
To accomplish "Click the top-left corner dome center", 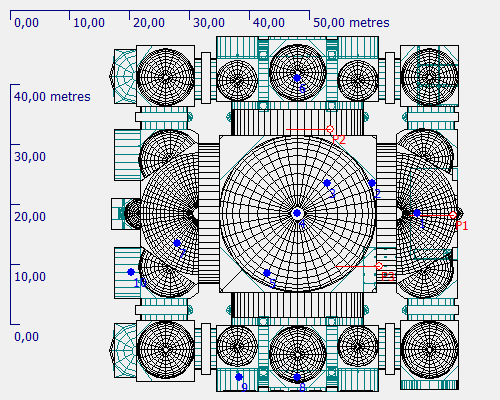I will [166, 77].
